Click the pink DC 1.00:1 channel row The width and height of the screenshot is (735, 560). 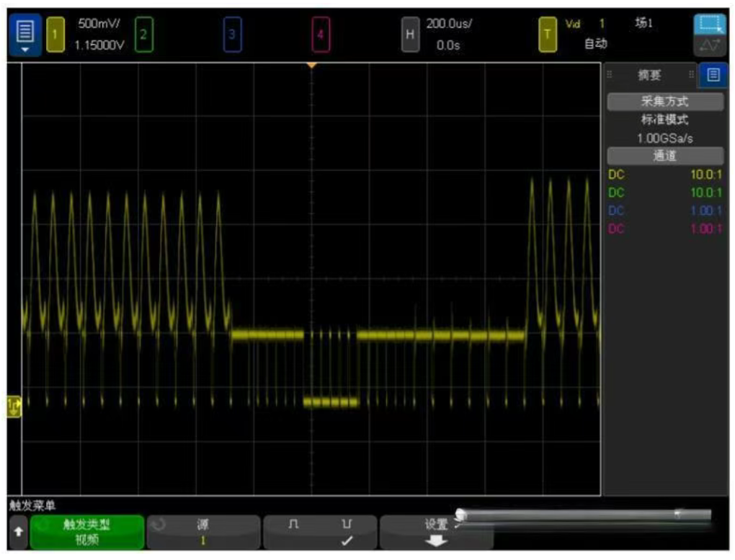tap(665, 229)
